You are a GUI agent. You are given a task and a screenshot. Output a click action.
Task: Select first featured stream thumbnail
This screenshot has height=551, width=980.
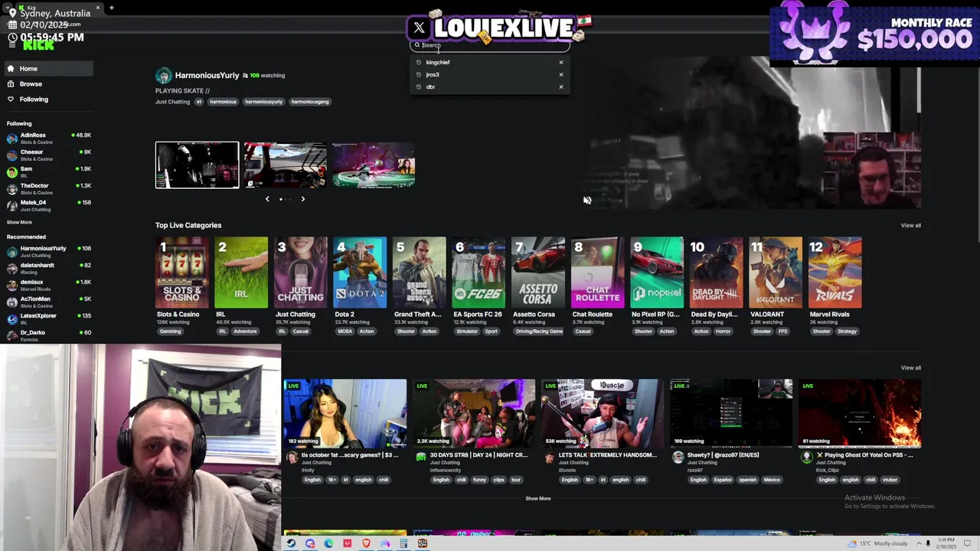pyautogui.click(x=197, y=165)
